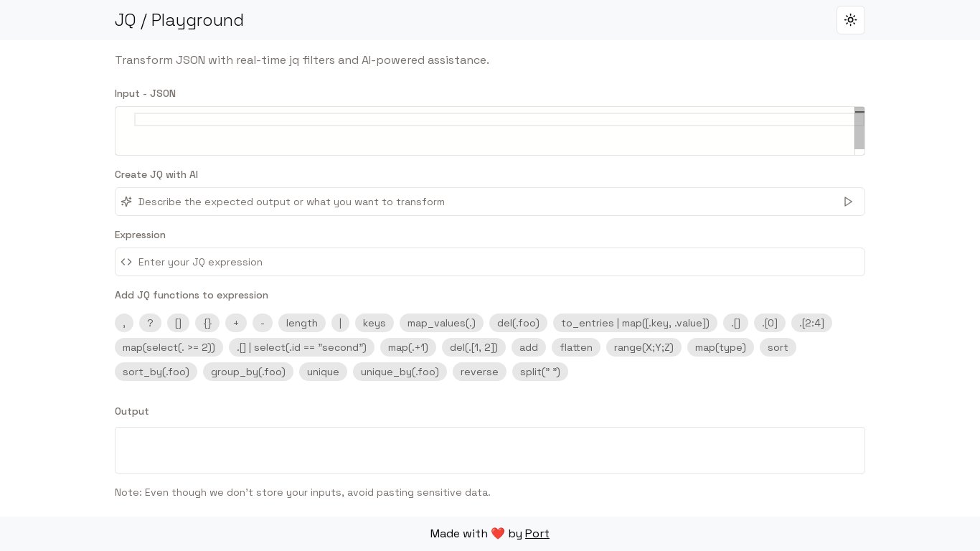
Task: Add the split(" ") chip
Action: pyautogui.click(x=540, y=372)
